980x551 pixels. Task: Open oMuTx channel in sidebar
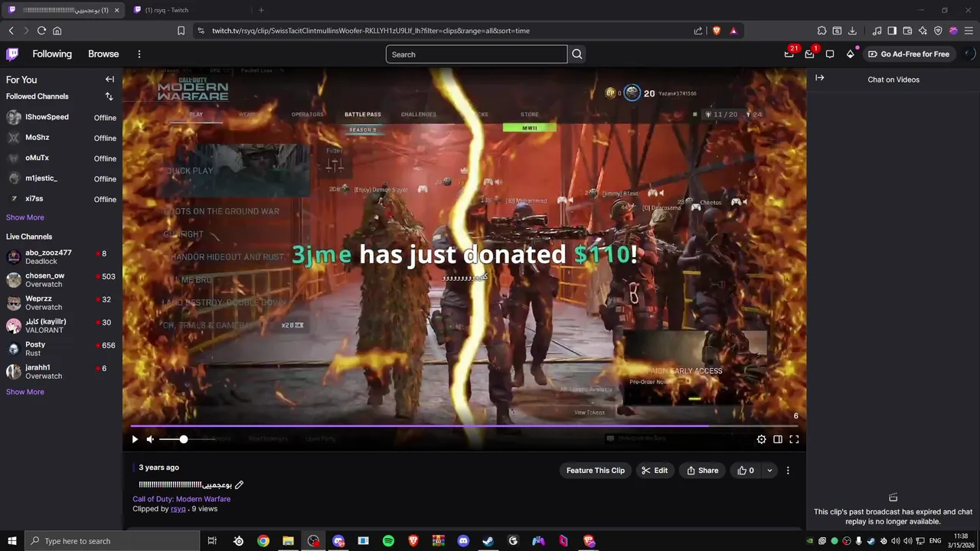pos(61,158)
